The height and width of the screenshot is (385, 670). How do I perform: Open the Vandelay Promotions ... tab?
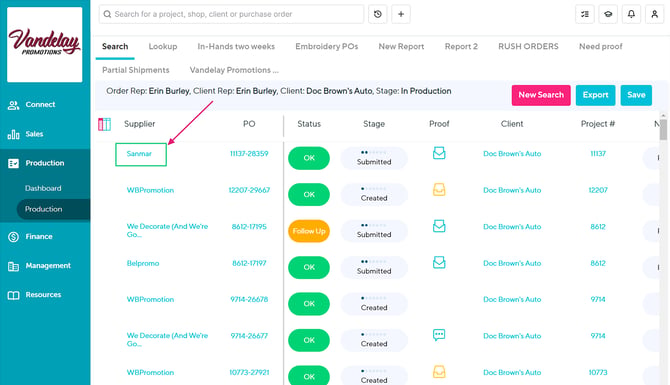pos(234,70)
